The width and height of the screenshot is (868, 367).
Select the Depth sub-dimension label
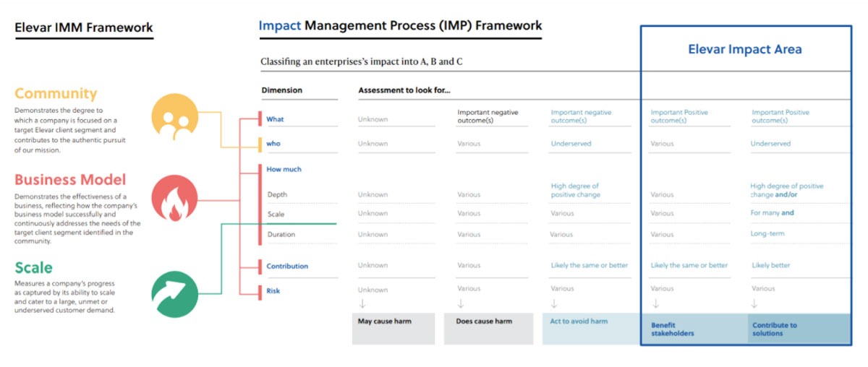(x=276, y=194)
